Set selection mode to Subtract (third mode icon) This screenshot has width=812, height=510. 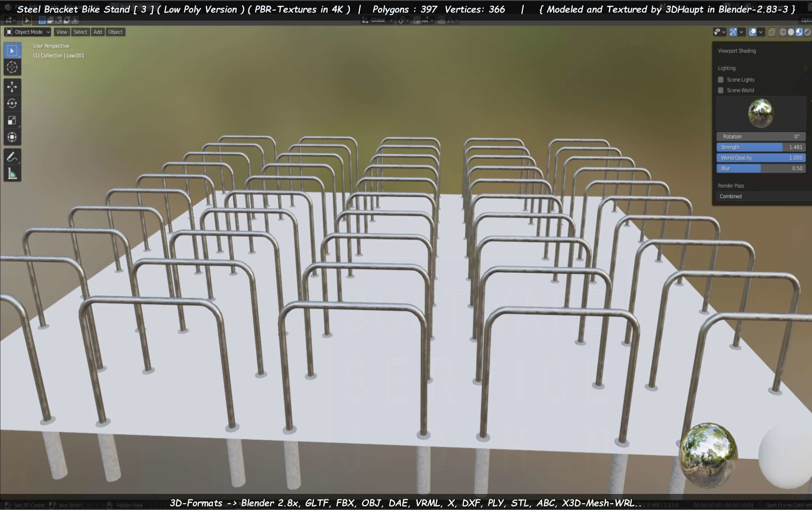coord(58,21)
